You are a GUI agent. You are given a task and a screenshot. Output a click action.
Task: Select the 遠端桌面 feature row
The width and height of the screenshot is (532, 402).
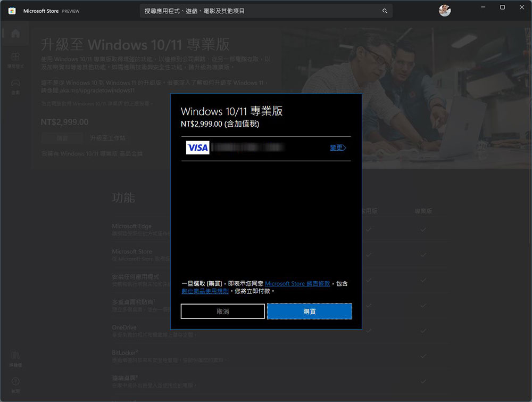[280, 381]
